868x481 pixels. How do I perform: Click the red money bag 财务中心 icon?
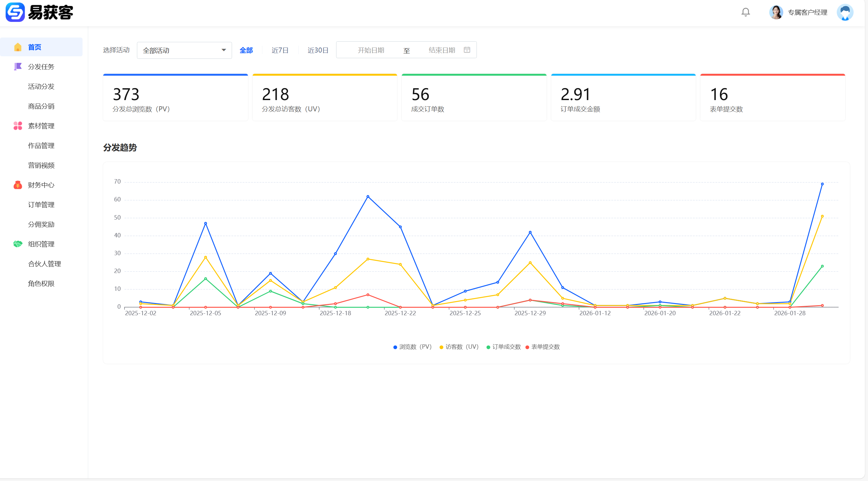[18, 185]
